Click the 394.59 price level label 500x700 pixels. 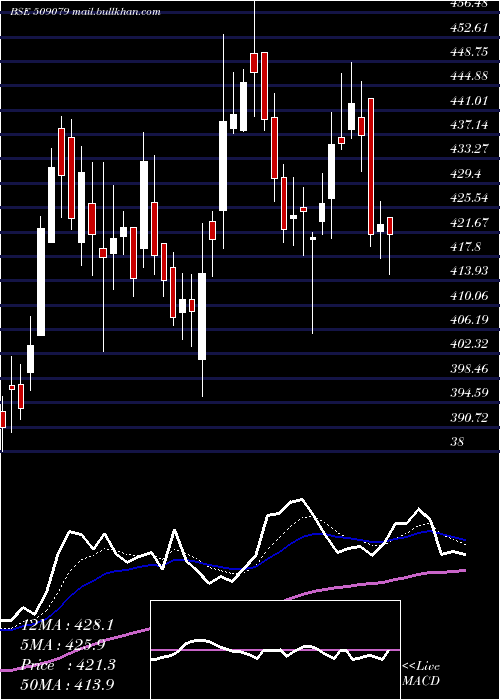[469, 393]
